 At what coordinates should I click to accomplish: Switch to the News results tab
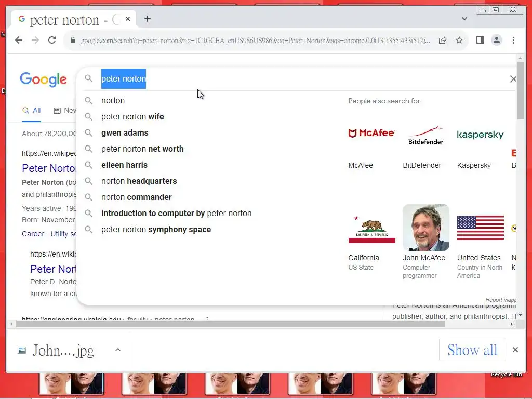[65, 111]
